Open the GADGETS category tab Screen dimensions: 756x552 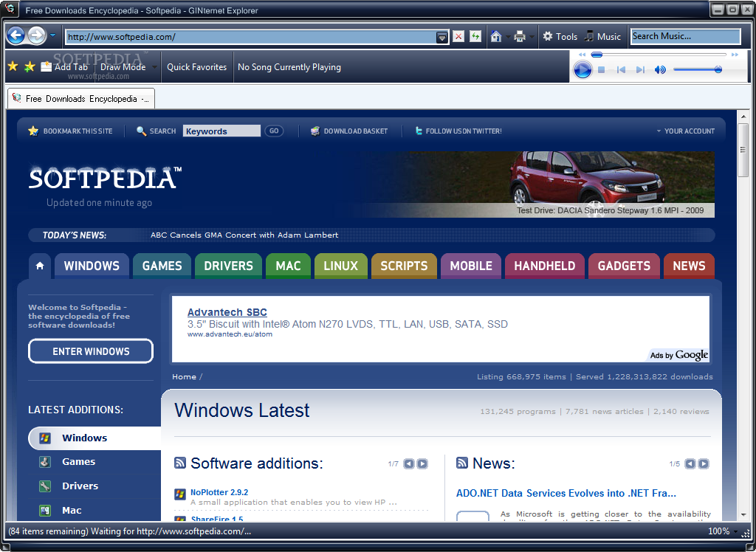tap(624, 266)
